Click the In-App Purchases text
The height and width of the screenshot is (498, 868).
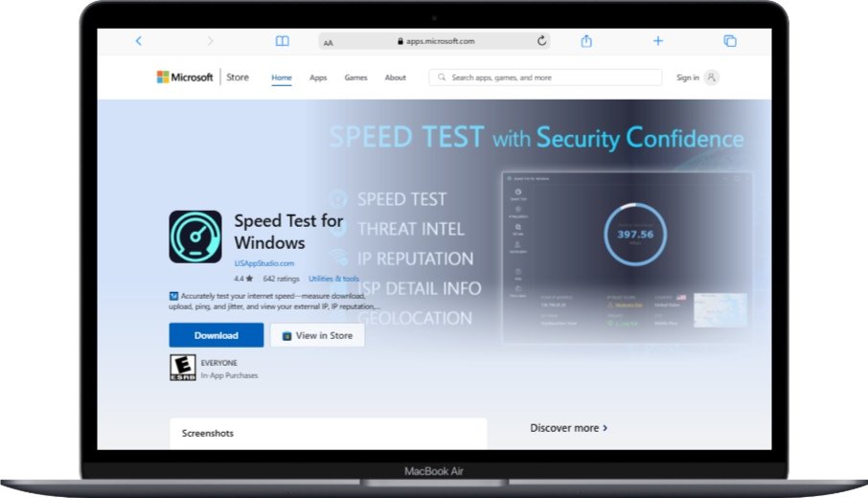click(229, 375)
